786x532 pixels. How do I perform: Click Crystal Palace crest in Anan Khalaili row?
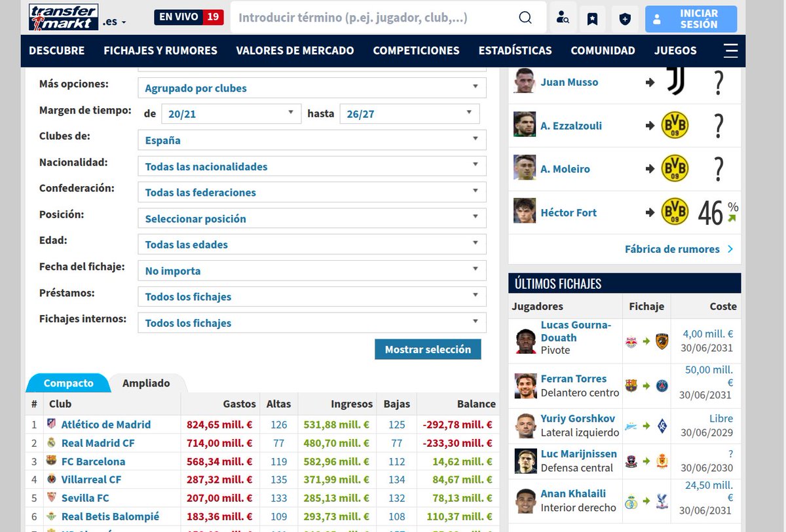[x=662, y=501]
